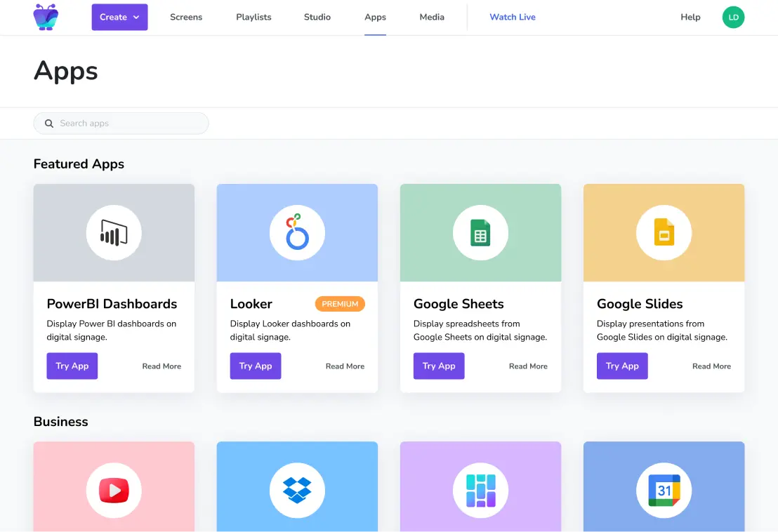Screen dimensions: 778x532
Task: Click the YouTube app icon
Action: coord(114,491)
